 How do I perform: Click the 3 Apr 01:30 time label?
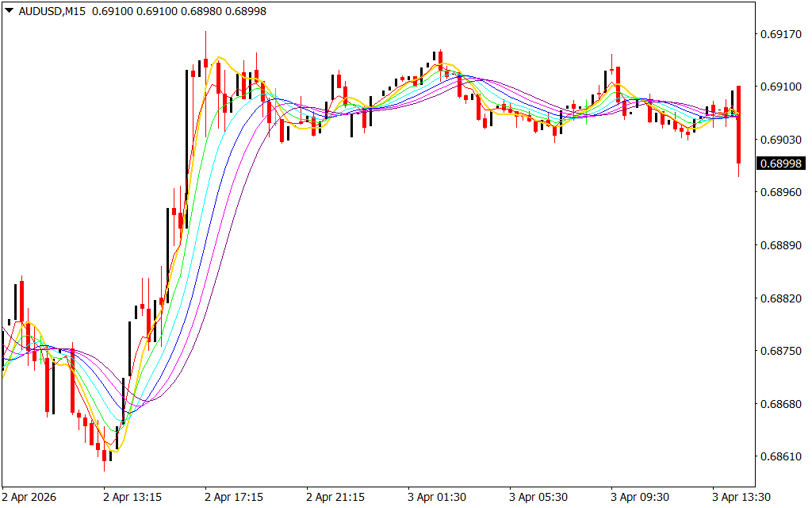(438, 497)
